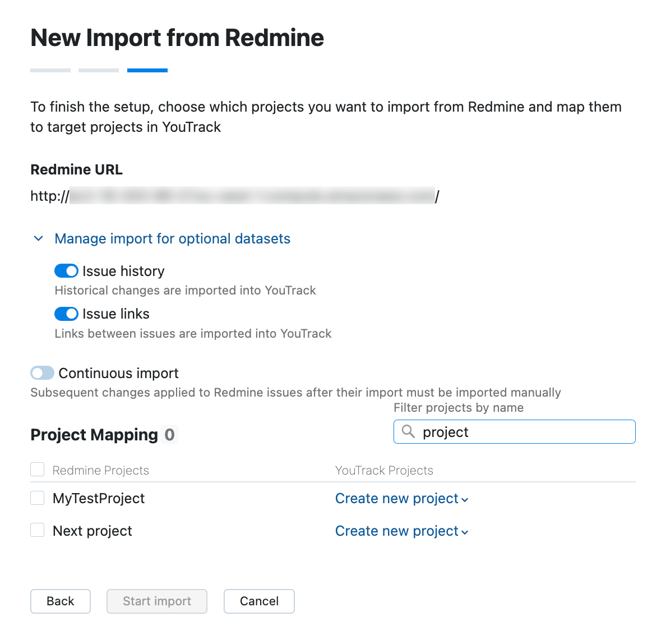The height and width of the screenshot is (644, 666).
Task: Select the Next project checkbox
Action: tap(36, 530)
